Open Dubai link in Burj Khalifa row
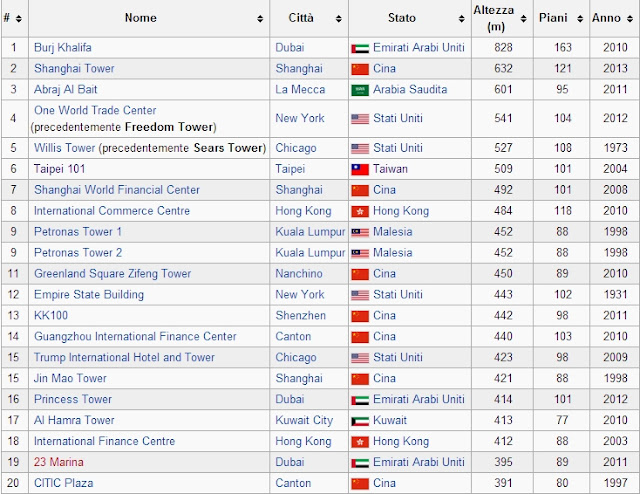 pos(290,48)
